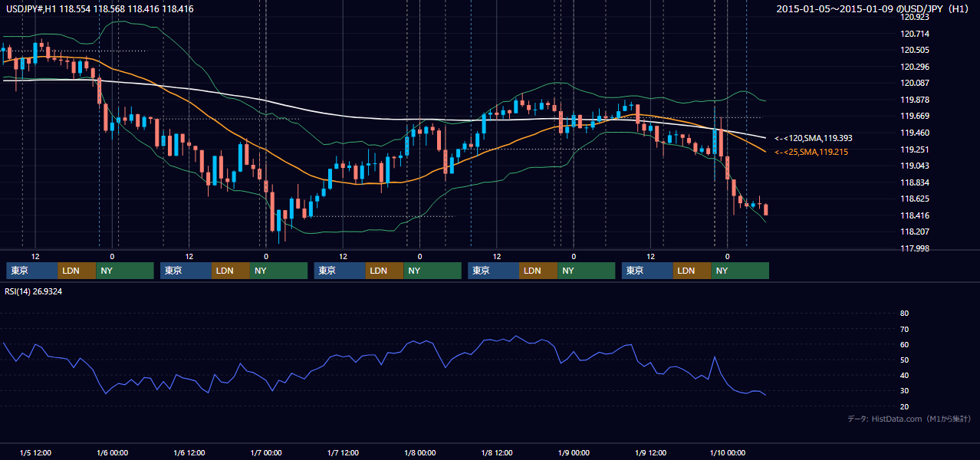This screenshot has width=980, height=460.
Task: Click the 119.251 price axis label
Action: point(916,149)
